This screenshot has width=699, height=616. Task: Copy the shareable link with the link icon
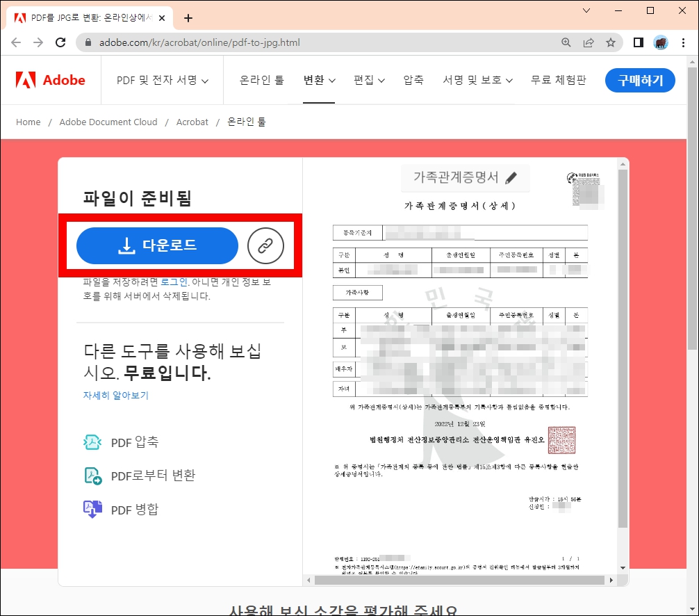(266, 245)
